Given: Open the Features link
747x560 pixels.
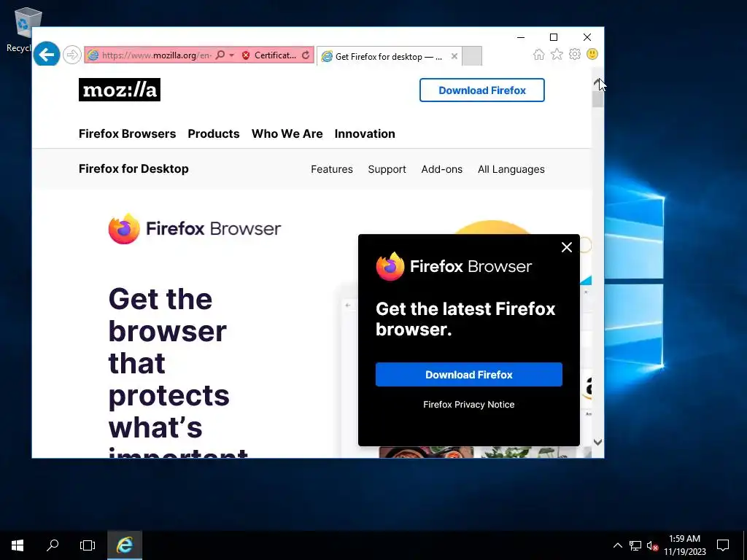Looking at the screenshot, I should tap(332, 169).
